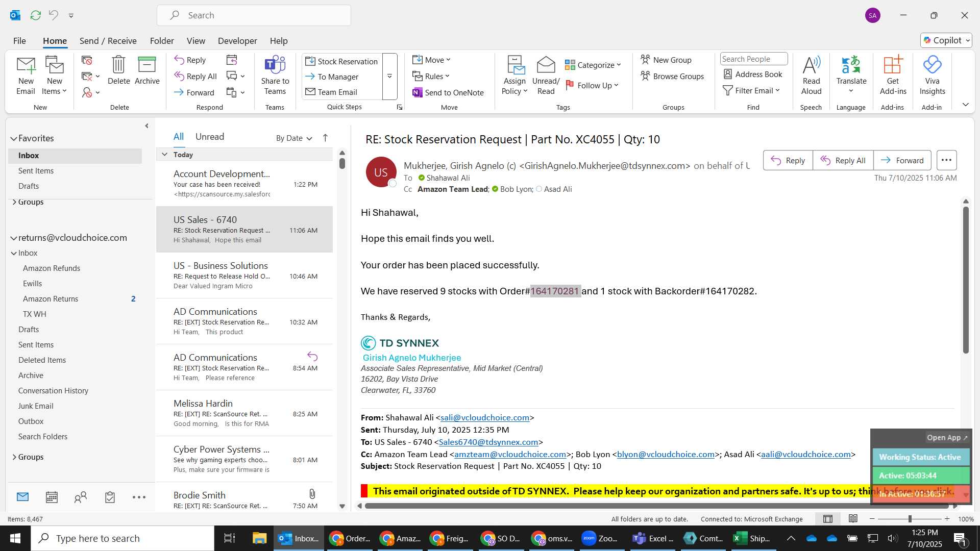The height and width of the screenshot is (551, 980).
Task: Click zoom in plus button
Action: pyautogui.click(x=947, y=519)
